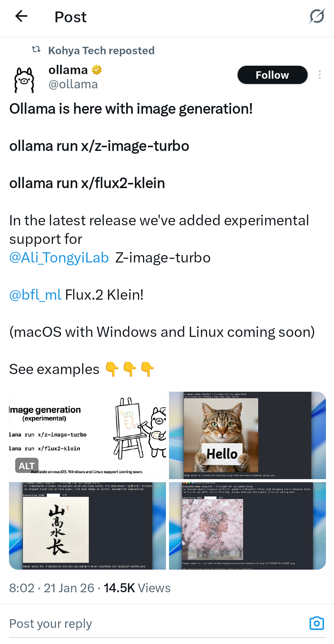Open the @bfl_ml mention link
Screen dimensions: 334x644
pyautogui.click(x=35, y=295)
